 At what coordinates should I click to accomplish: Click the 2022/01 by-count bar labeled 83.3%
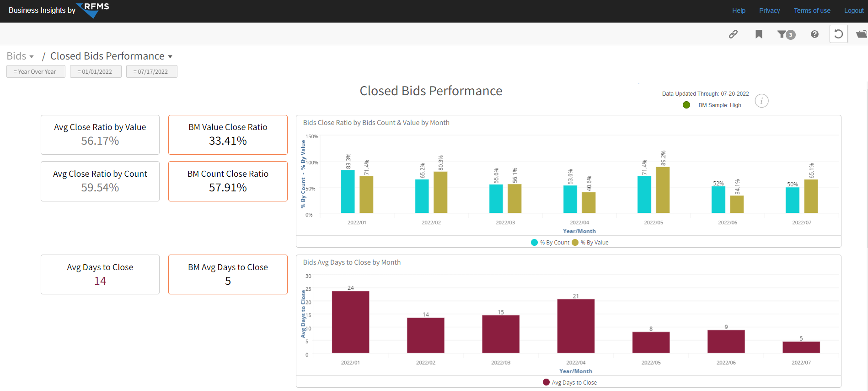point(348,191)
